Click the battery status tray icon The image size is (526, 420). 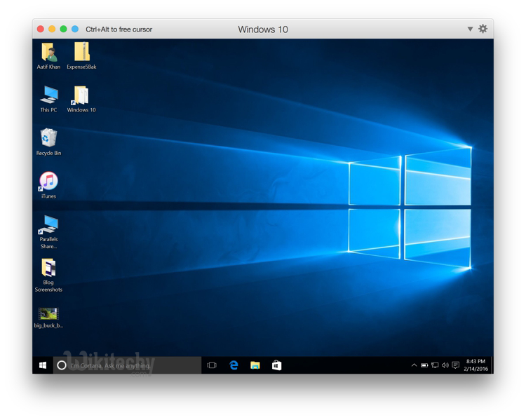[424, 365]
